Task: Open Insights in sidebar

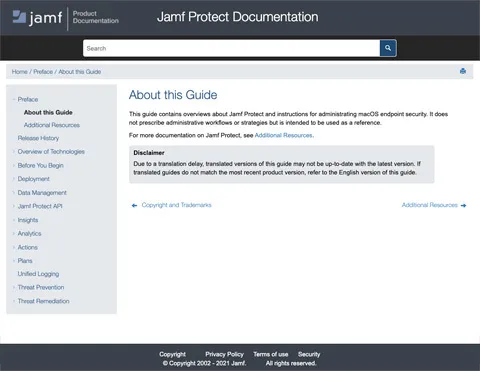Action: [x=28, y=220]
